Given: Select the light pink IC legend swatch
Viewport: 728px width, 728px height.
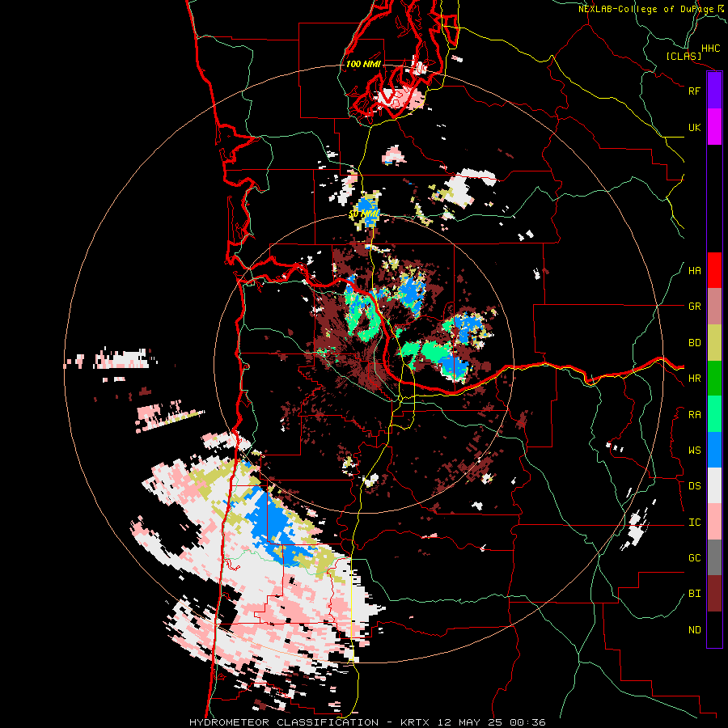Looking at the screenshot, I should tap(714, 522).
